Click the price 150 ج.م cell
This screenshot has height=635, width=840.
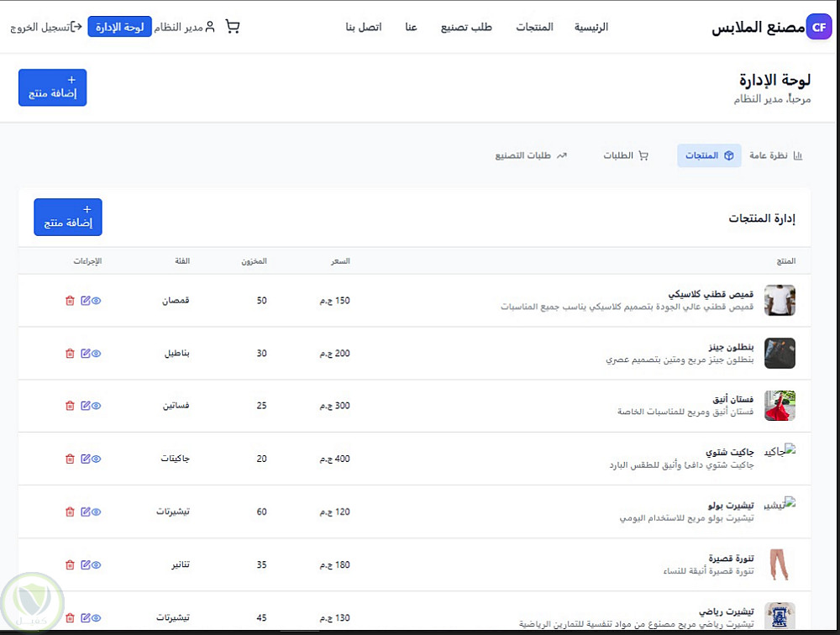[x=335, y=301]
